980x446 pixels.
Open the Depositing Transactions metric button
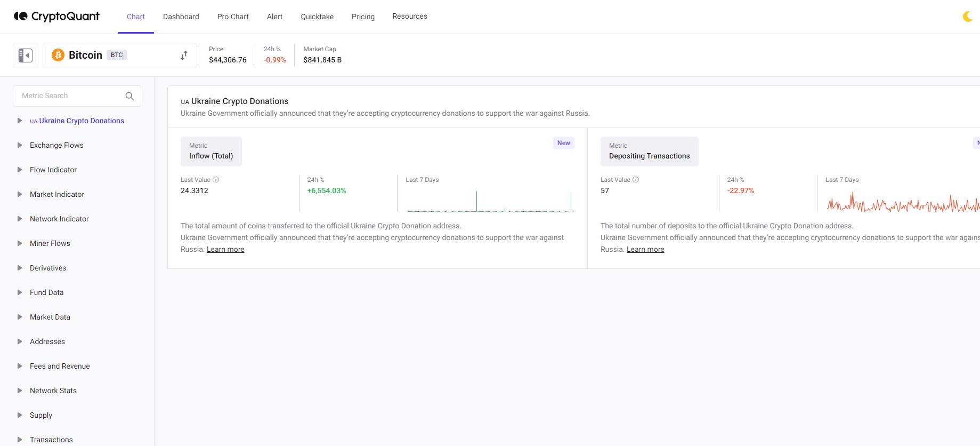(649, 152)
